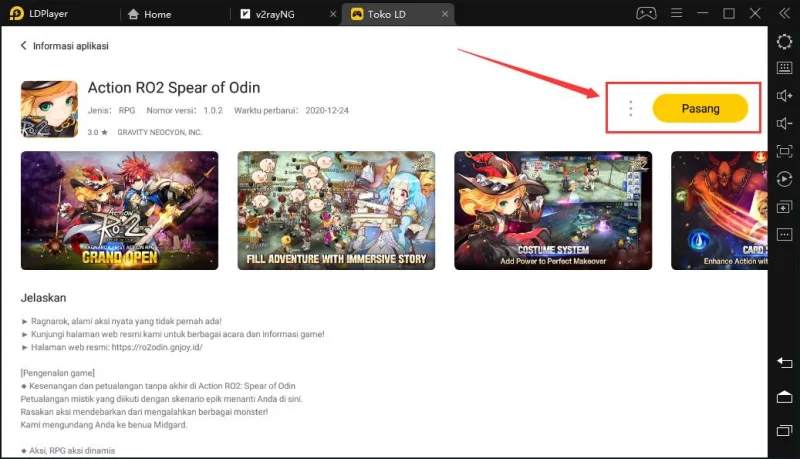Click the Jenis RPG genre label

111,110
